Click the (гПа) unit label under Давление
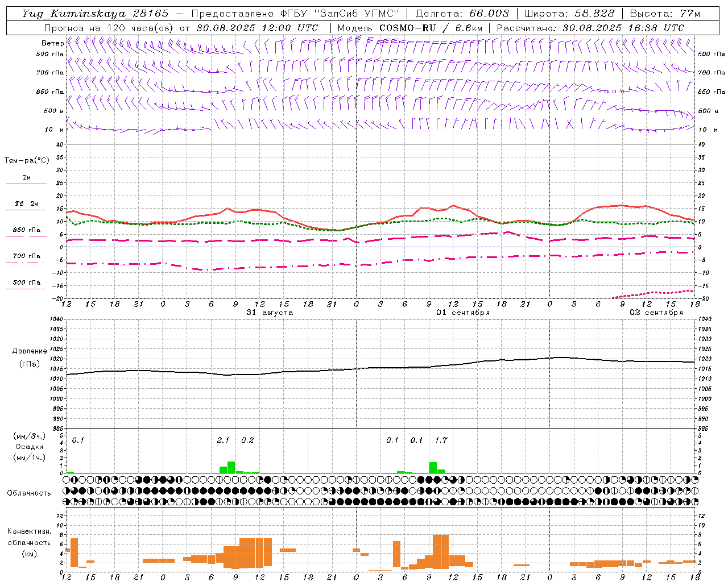This screenshot has height=582, width=728. (x=30, y=364)
